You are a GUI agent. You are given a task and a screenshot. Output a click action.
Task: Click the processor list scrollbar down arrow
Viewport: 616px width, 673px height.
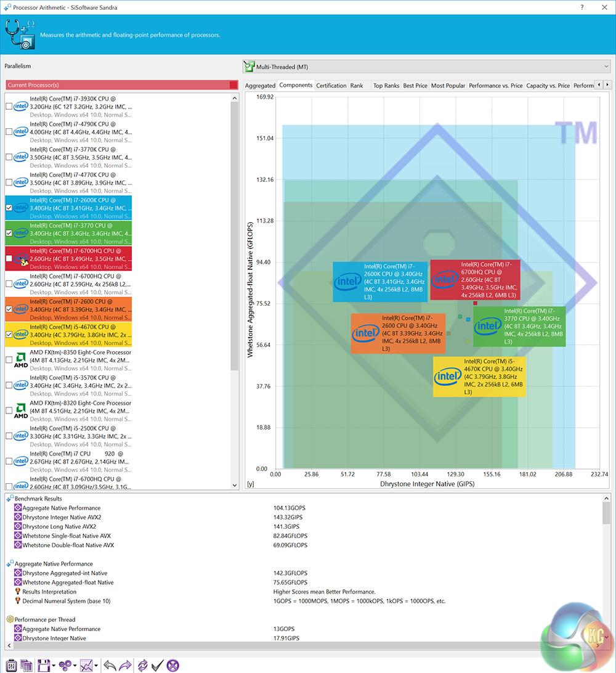click(x=235, y=485)
